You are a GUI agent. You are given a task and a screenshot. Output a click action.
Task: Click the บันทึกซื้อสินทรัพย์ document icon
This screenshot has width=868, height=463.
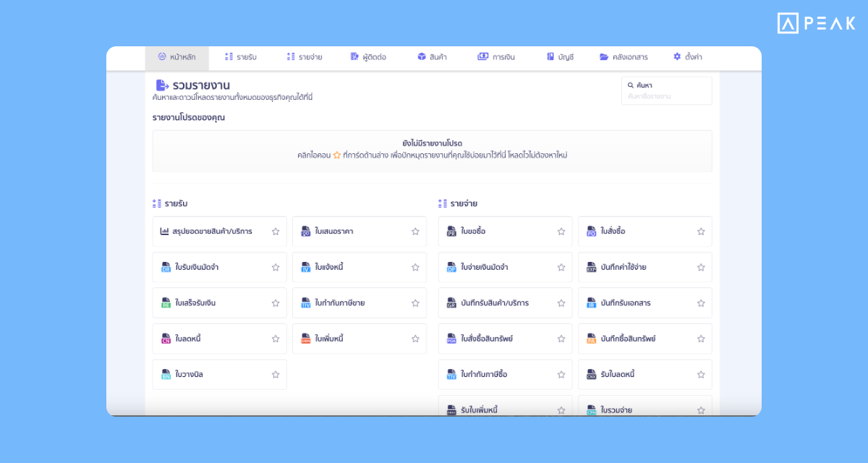pyautogui.click(x=591, y=339)
